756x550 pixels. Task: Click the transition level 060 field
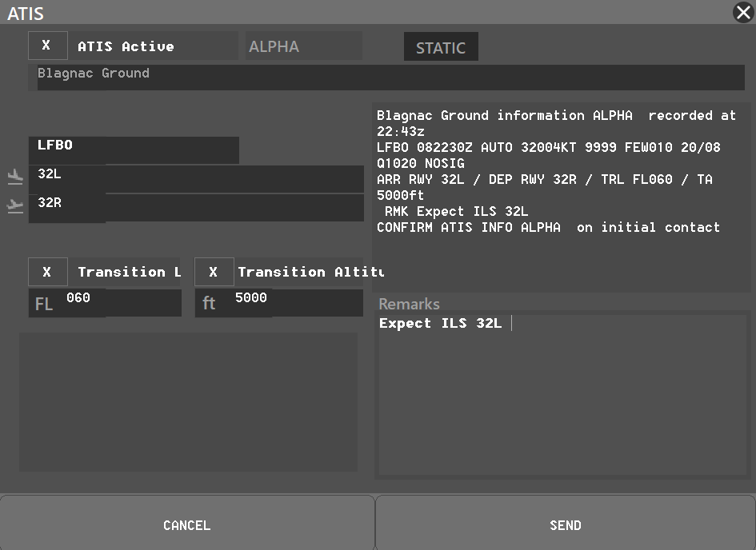point(105,303)
